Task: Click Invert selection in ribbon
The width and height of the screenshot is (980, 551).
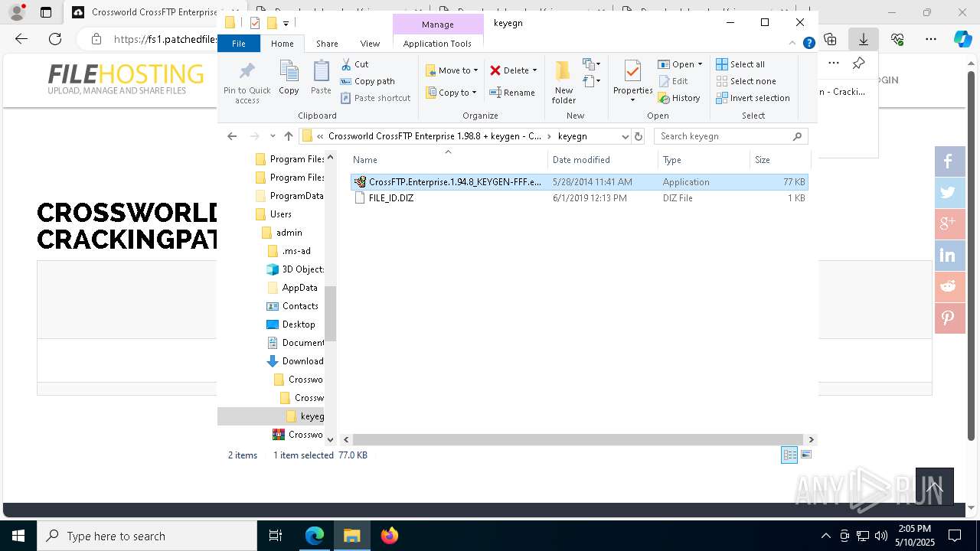Action: [x=753, y=98]
